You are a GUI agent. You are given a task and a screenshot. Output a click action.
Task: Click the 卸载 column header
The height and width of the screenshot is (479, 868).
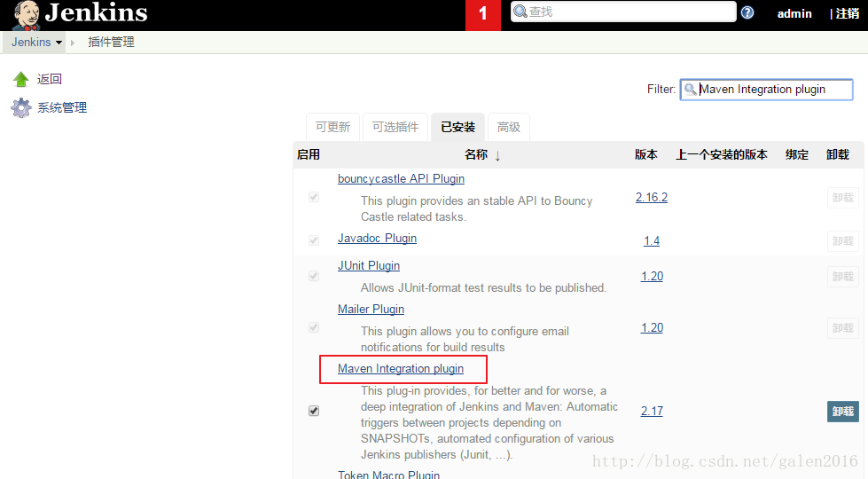tap(838, 154)
